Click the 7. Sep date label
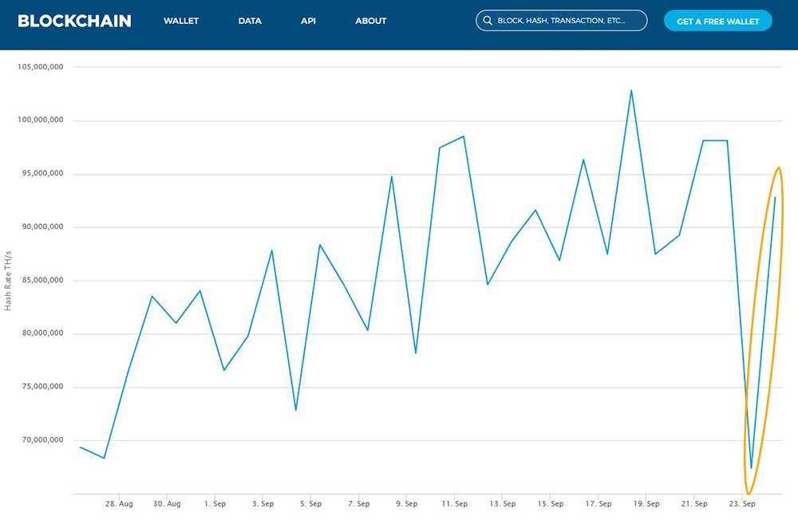Image resolution: width=798 pixels, height=532 pixels. tap(359, 503)
